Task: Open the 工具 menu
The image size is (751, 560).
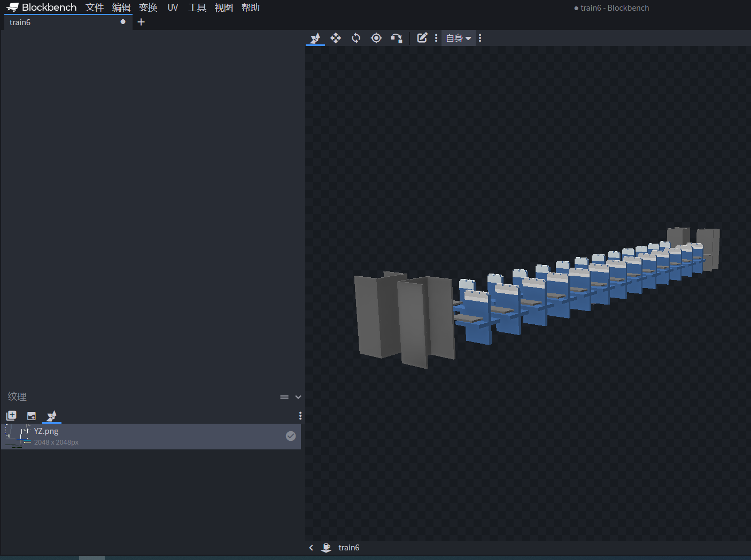Action: click(197, 7)
